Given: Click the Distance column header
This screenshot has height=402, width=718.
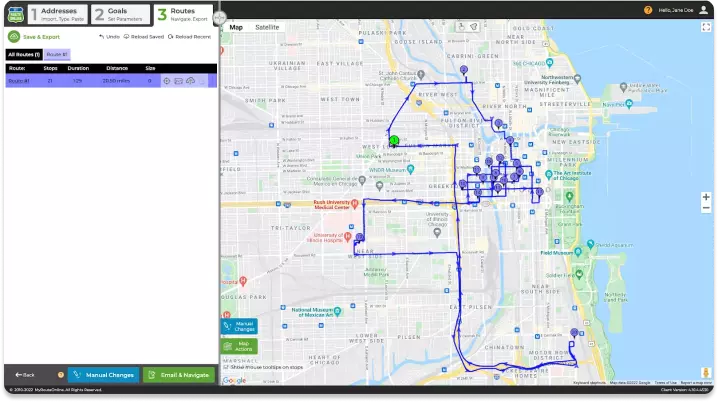Looking at the screenshot, I should [x=117, y=68].
